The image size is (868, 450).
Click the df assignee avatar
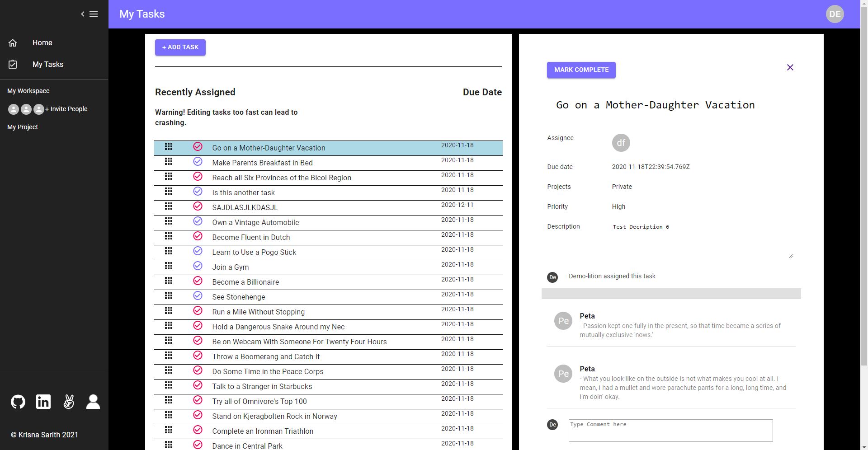621,143
